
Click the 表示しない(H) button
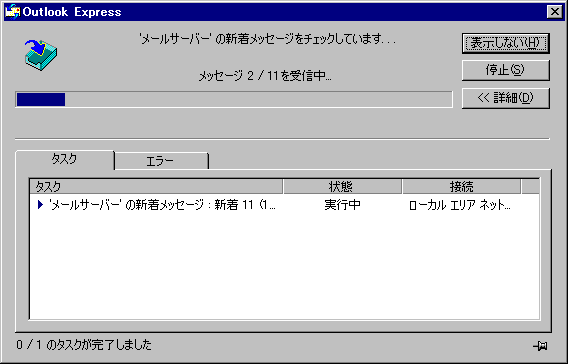[506, 43]
